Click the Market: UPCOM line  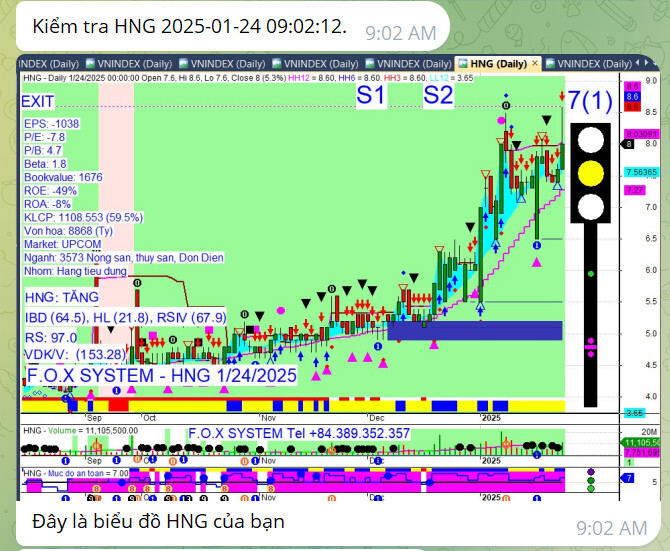(62, 244)
